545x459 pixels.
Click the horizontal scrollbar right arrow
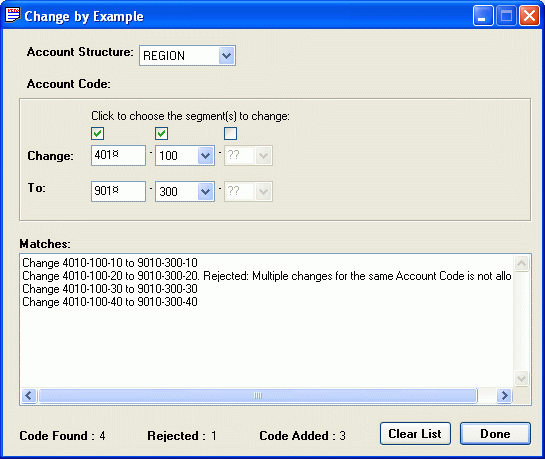point(504,395)
